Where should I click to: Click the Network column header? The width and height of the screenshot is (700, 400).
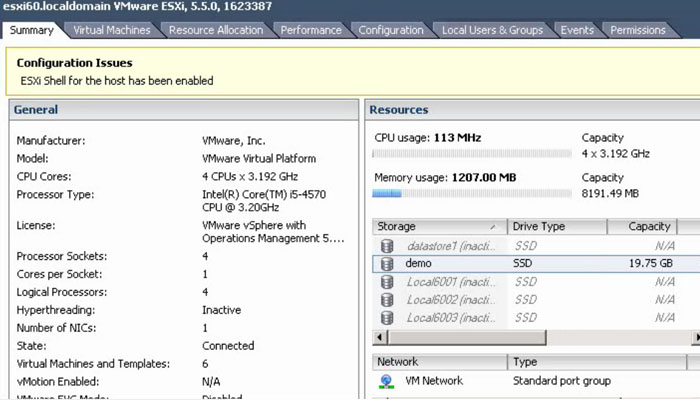(440, 362)
